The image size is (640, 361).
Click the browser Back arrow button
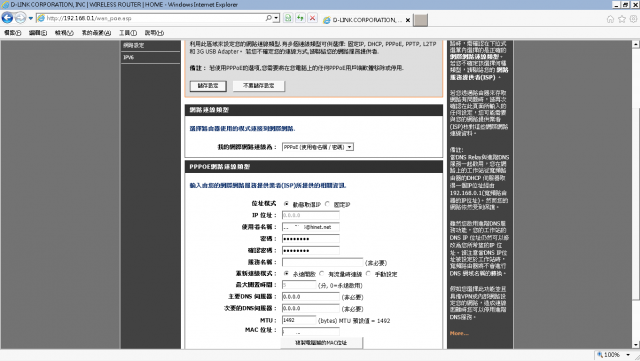click(7, 18)
